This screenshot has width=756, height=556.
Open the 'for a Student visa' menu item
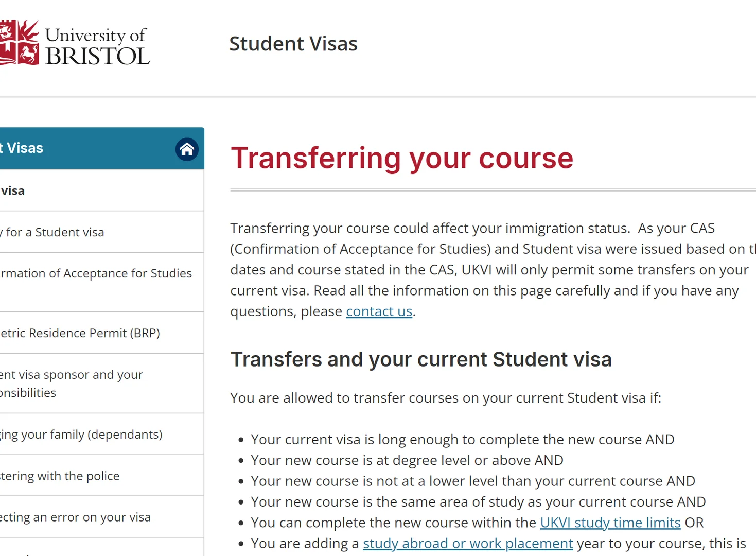[x=102, y=232]
